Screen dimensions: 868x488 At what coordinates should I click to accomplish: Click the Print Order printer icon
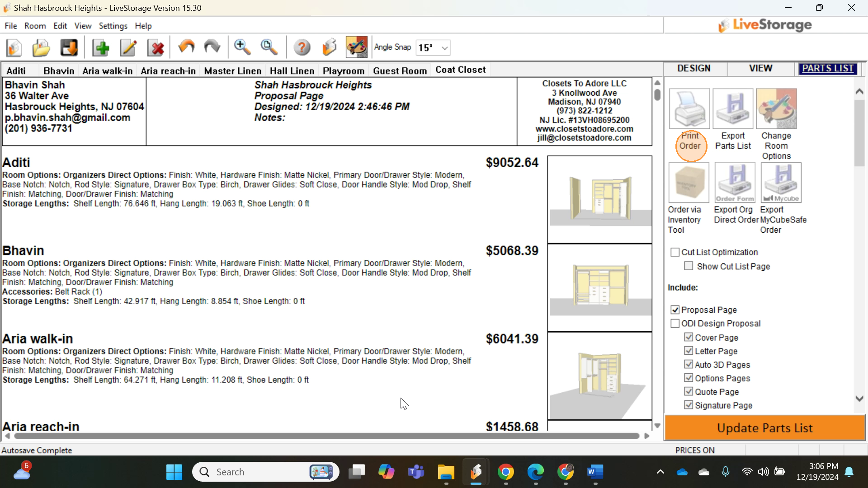coord(689,109)
